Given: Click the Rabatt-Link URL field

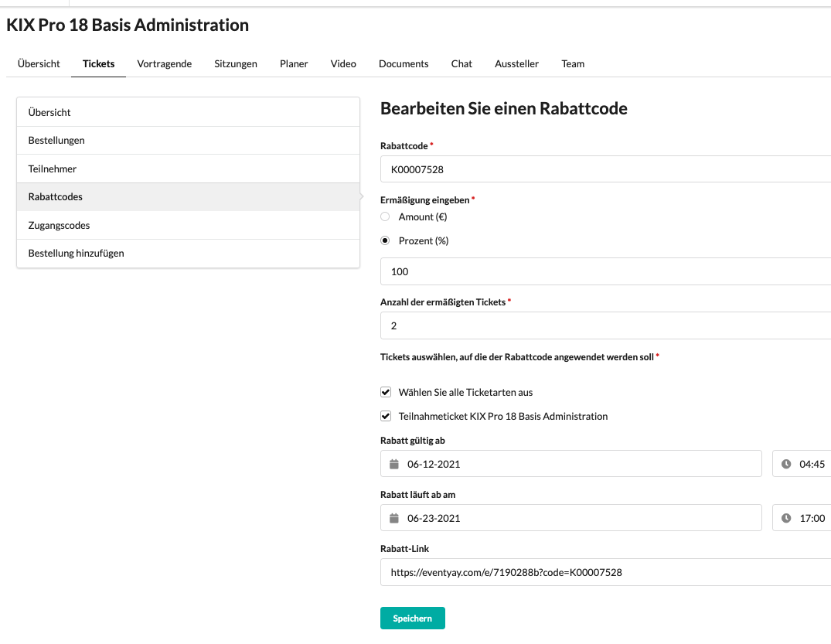Looking at the screenshot, I should pyautogui.click(x=606, y=572).
